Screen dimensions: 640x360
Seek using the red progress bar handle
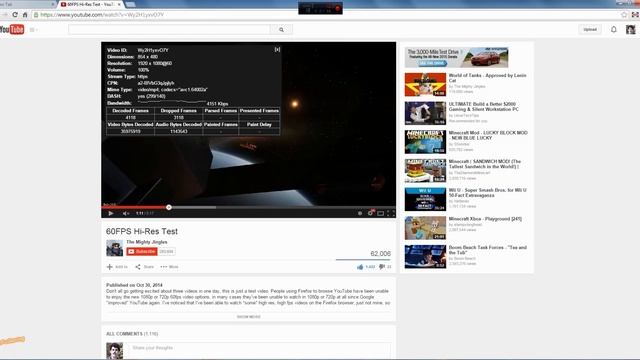(169, 207)
